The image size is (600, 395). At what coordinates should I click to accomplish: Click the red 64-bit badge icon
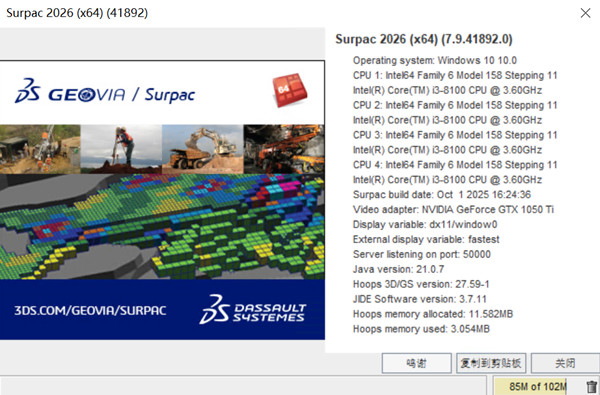(x=290, y=90)
